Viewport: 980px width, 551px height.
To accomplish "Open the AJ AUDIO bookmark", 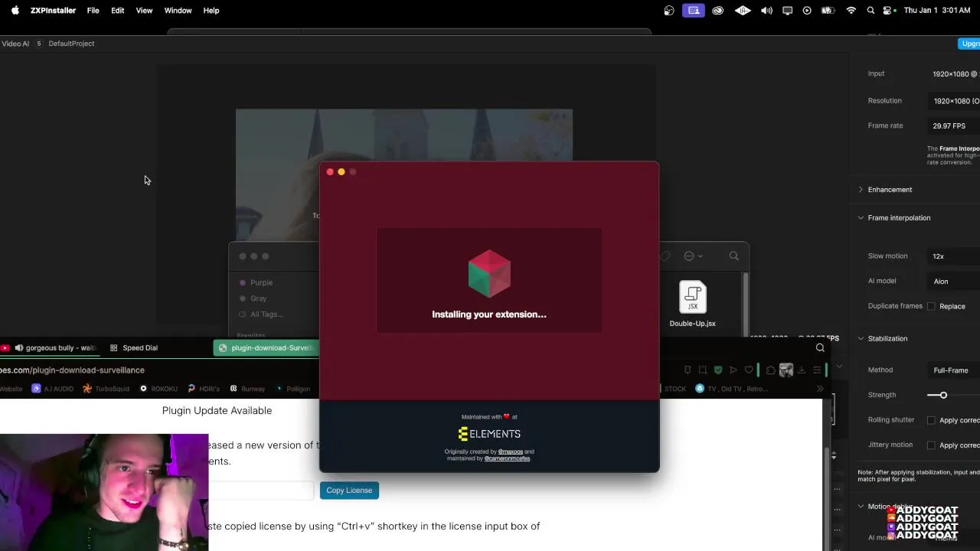I will tap(53, 389).
